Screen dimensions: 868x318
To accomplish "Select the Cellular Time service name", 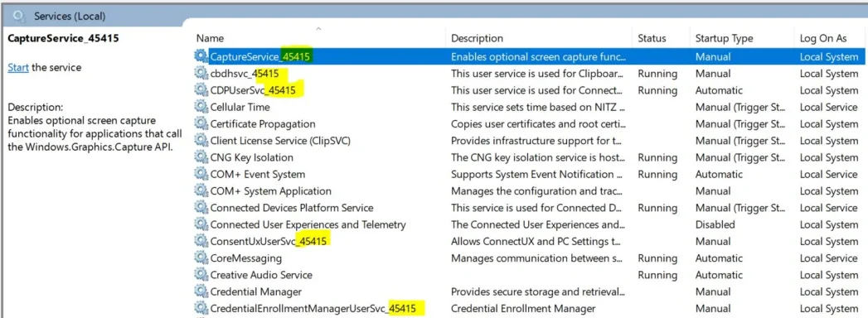I will coord(240,107).
